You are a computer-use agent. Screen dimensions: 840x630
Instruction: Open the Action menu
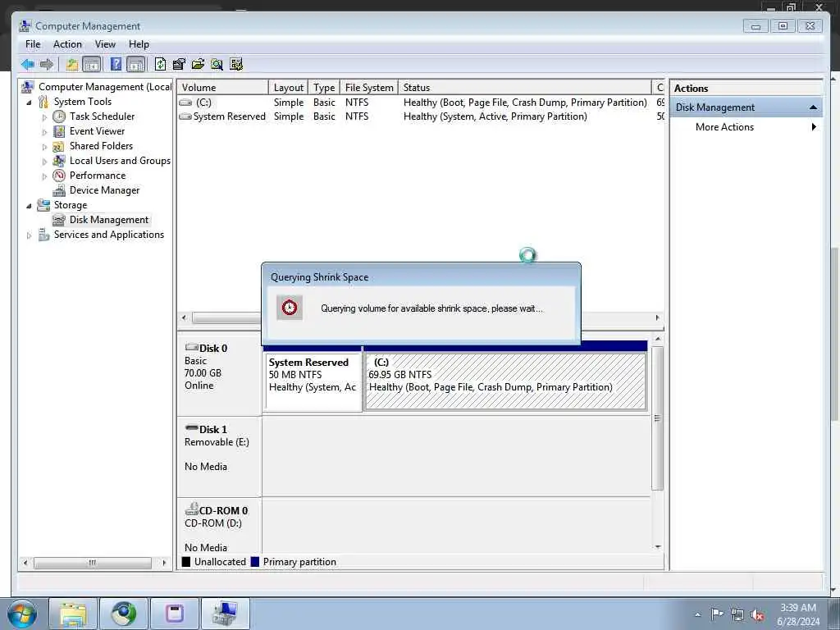67,44
